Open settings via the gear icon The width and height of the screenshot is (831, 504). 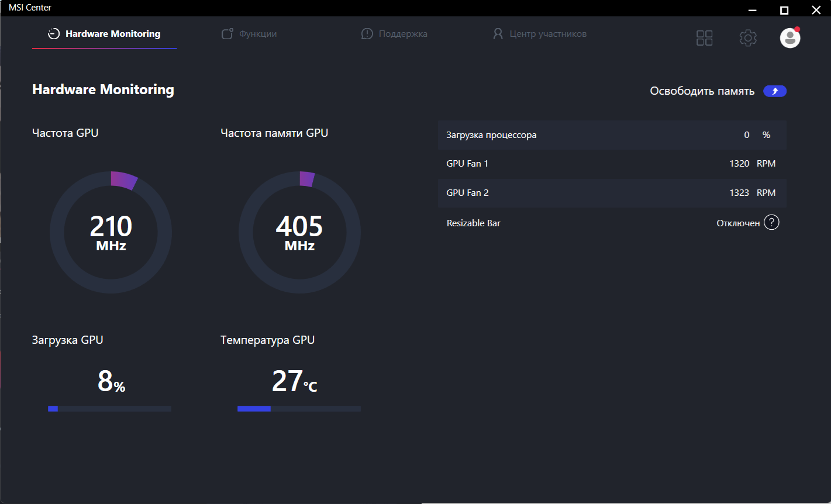coord(748,38)
